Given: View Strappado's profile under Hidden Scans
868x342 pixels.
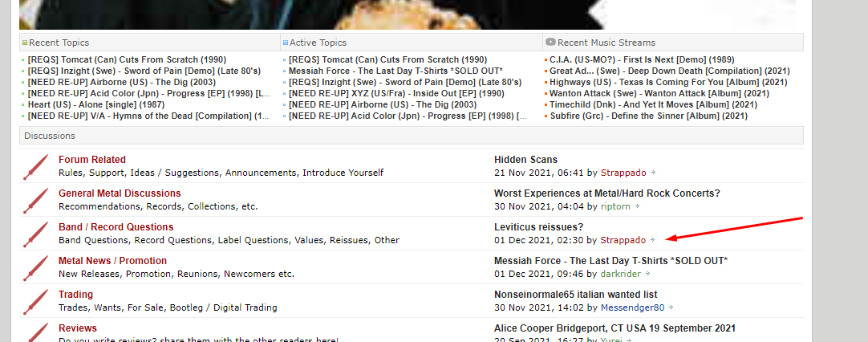Looking at the screenshot, I should (x=623, y=173).
